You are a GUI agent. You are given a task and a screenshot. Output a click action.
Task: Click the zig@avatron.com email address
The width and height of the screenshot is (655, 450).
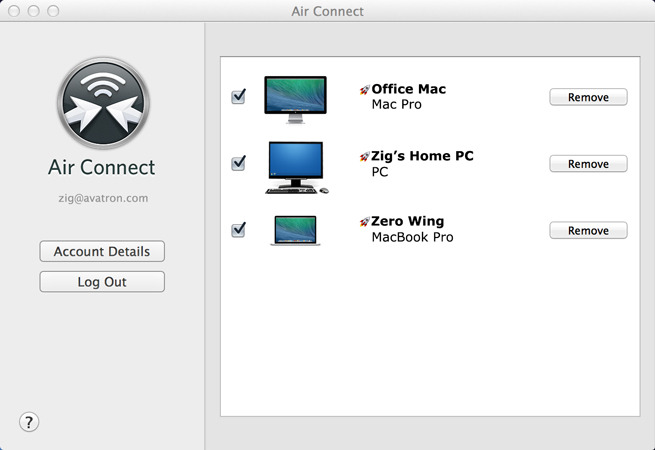102,198
